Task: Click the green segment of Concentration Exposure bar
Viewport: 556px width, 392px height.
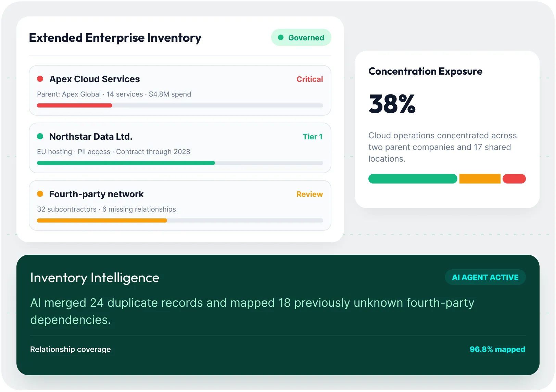Action: [x=413, y=179]
